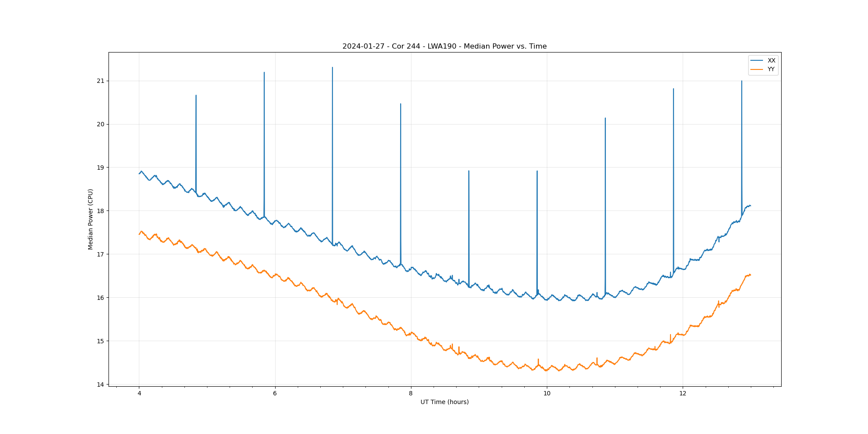The height and width of the screenshot is (434, 868).
Task: Click the 'Median Power (CPU)' y-axis label
Action: (x=91, y=219)
